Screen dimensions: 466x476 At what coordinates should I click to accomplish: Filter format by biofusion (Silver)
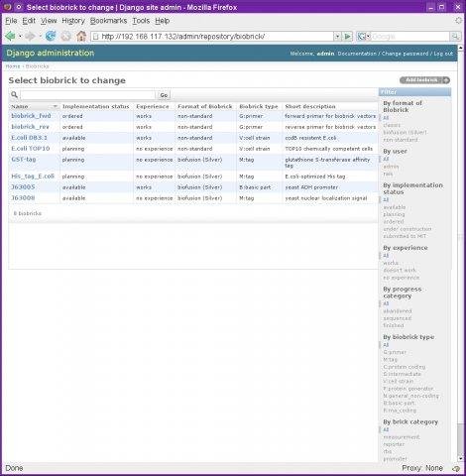pyautogui.click(x=405, y=133)
